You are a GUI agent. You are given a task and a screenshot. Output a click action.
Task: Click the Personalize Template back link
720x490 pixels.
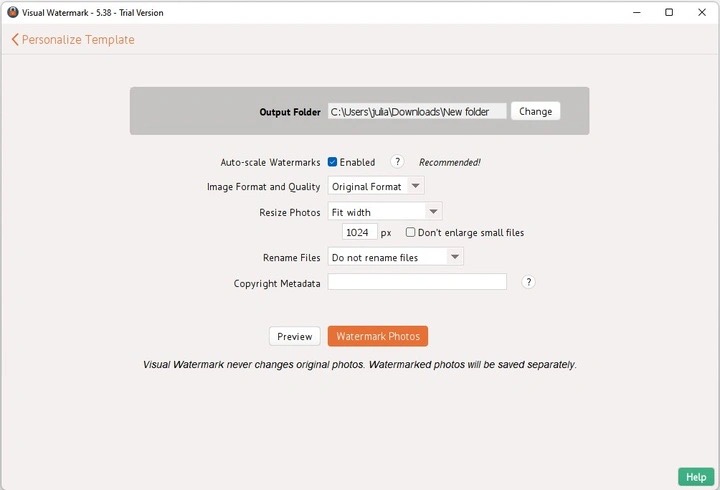pyautogui.click(x=73, y=39)
